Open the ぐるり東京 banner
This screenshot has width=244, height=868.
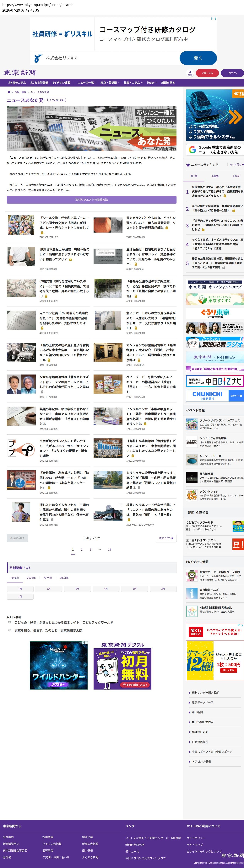click(215, 313)
